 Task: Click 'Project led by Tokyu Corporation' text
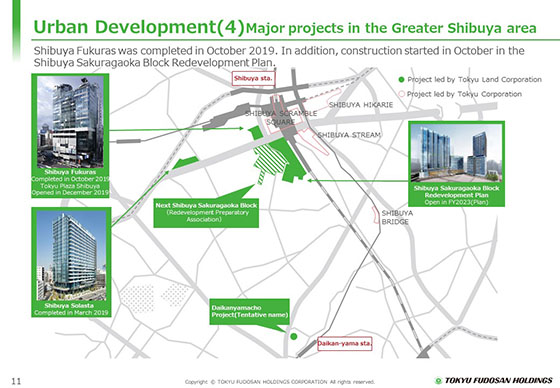coord(464,94)
